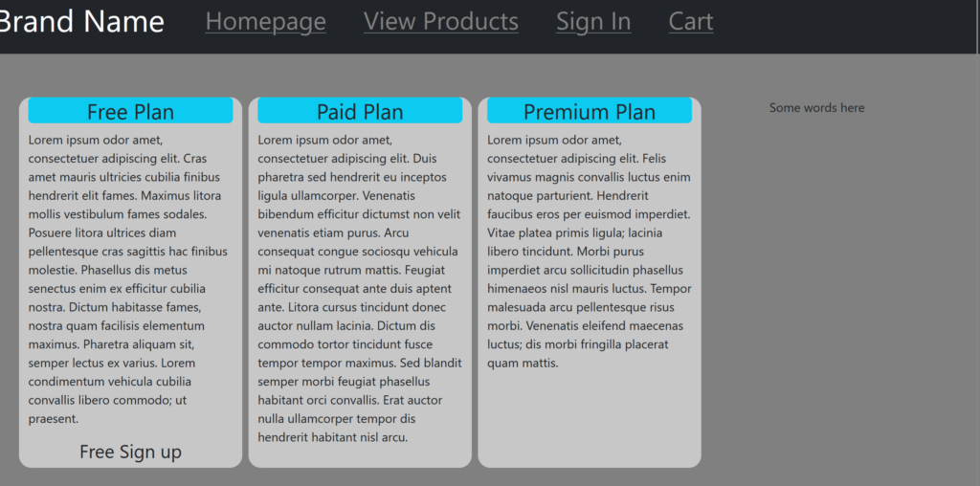
Task: Click the Brand Name logo text
Action: 81,21
